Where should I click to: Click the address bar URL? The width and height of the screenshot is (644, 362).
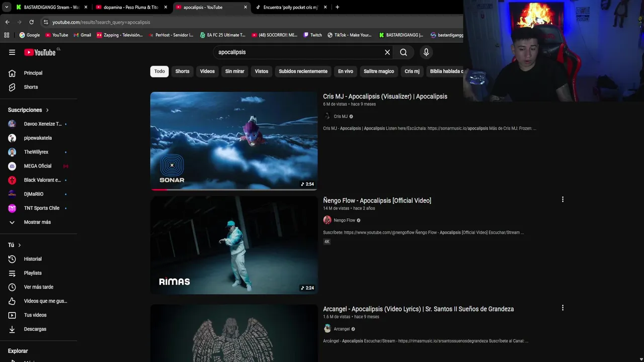(x=101, y=22)
